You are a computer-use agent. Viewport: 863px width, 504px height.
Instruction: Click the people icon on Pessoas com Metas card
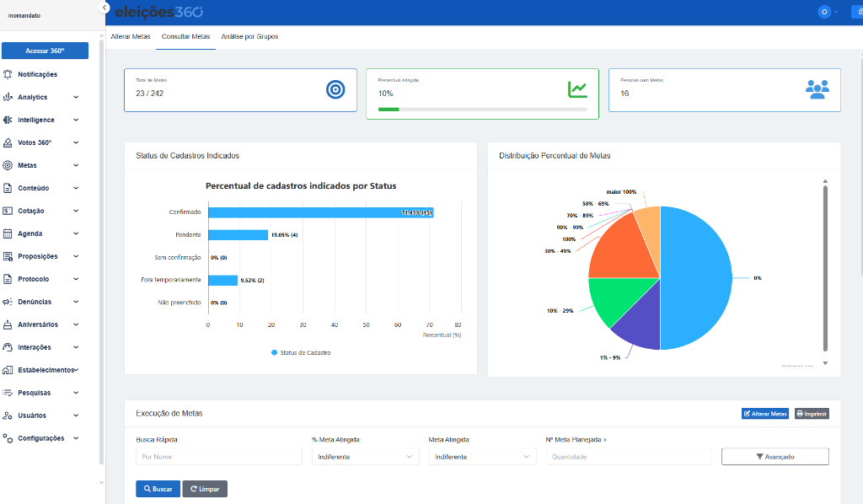819,88
